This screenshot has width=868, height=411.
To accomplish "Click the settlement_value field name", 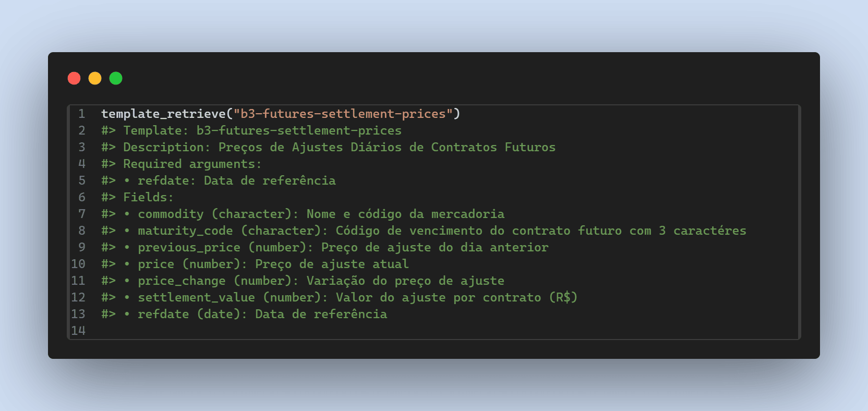I will tap(196, 297).
